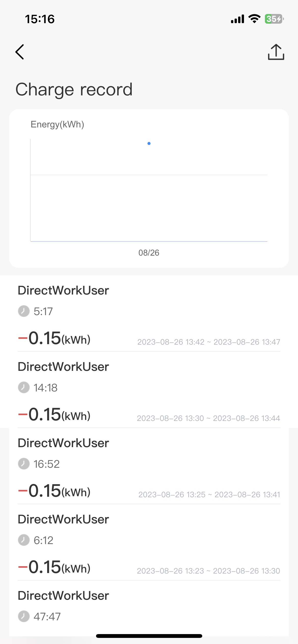Open charge record ending 13:47
This screenshot has height=644, width=298.
pos(149,315)
